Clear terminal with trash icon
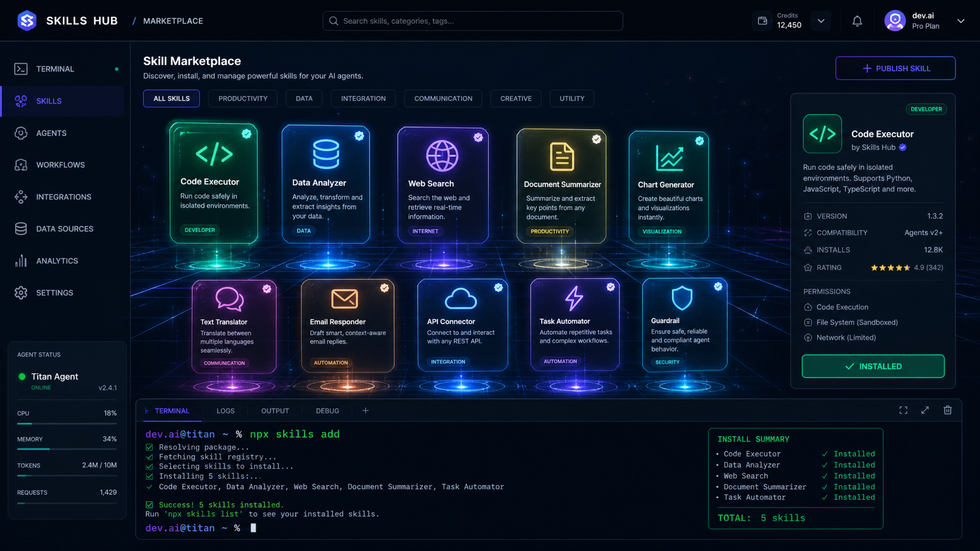 (x=947, y=410)
